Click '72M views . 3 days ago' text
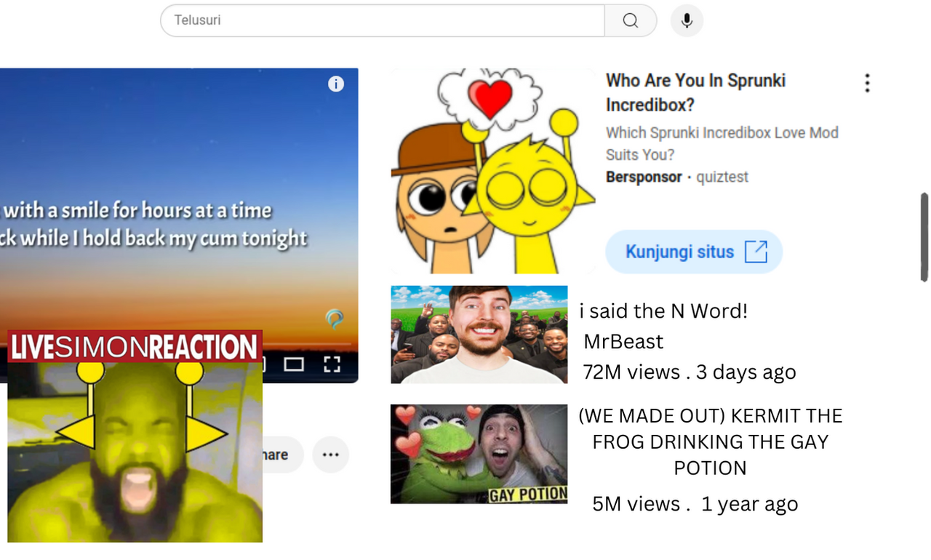 690,372
